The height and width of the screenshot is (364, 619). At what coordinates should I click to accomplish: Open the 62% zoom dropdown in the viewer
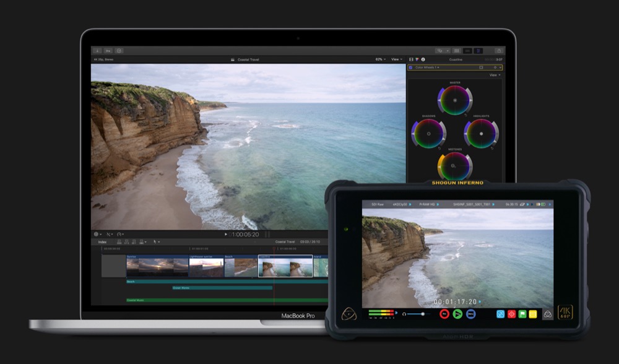point(381,59)
